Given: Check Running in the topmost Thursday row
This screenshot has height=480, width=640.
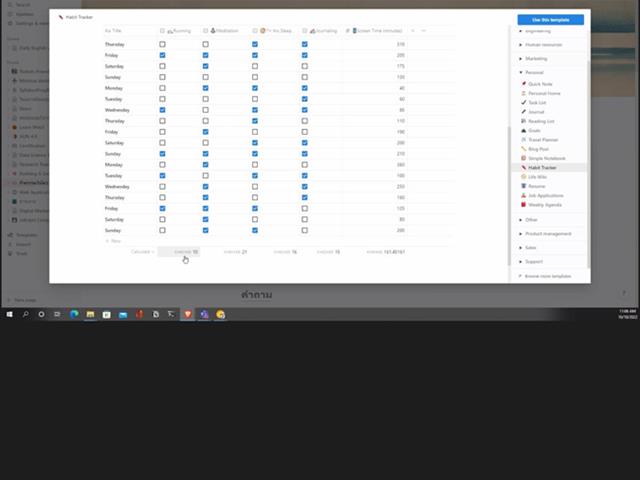Looking at the screenshot, I should click(162, 44).
